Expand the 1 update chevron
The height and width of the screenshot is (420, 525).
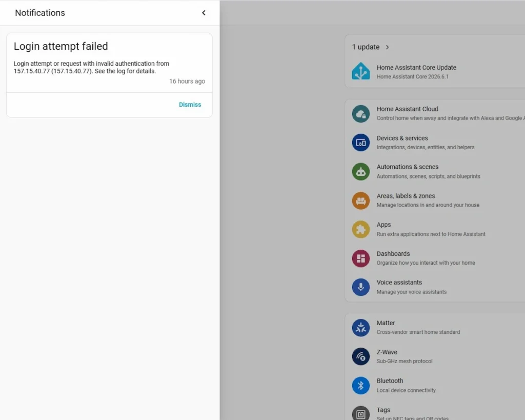388,47
